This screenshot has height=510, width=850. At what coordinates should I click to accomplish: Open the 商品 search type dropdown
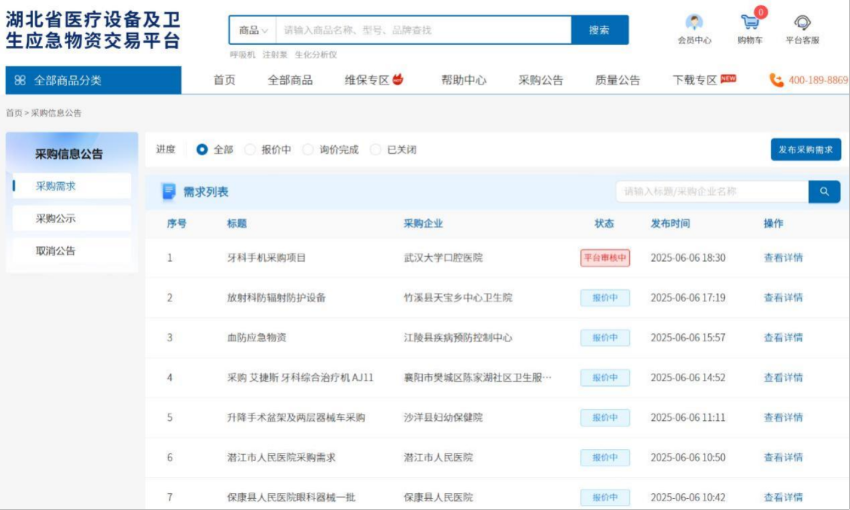[252, 30]
